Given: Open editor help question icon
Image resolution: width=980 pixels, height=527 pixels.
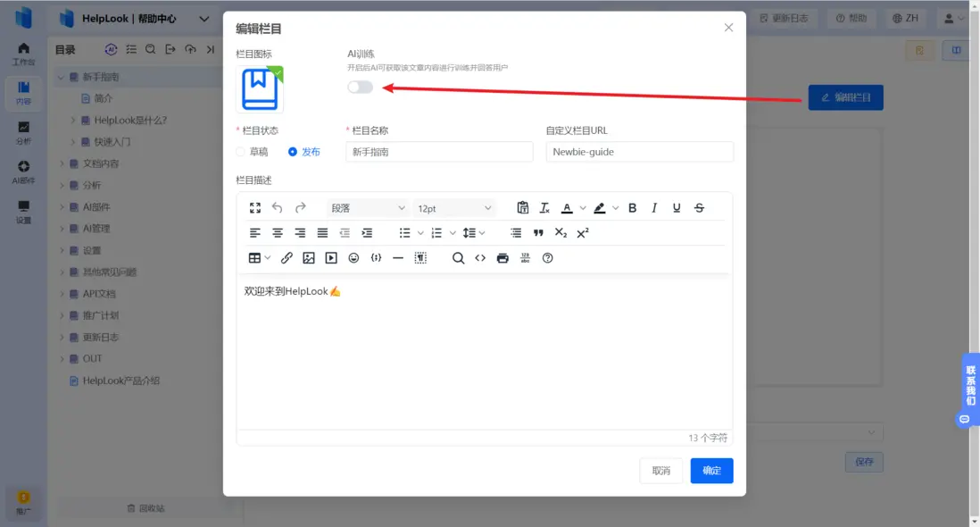Looking at the screenshot, I should coord(547,258).
